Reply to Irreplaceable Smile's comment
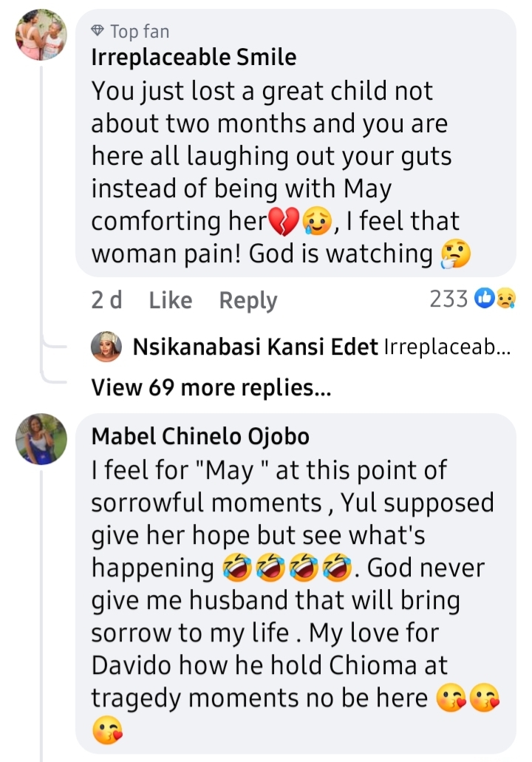532x762 pixels. pos(248,300)
